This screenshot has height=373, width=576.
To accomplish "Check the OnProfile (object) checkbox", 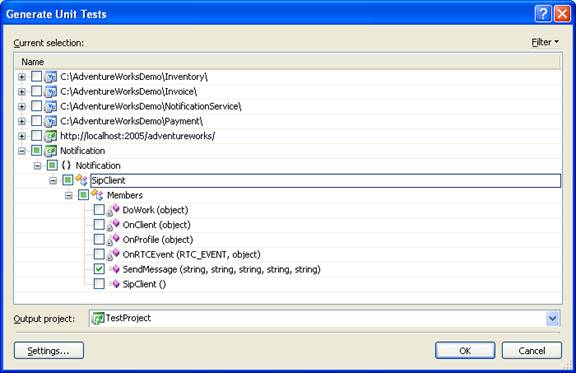I will pyautogui.click(x=99, y=240).
